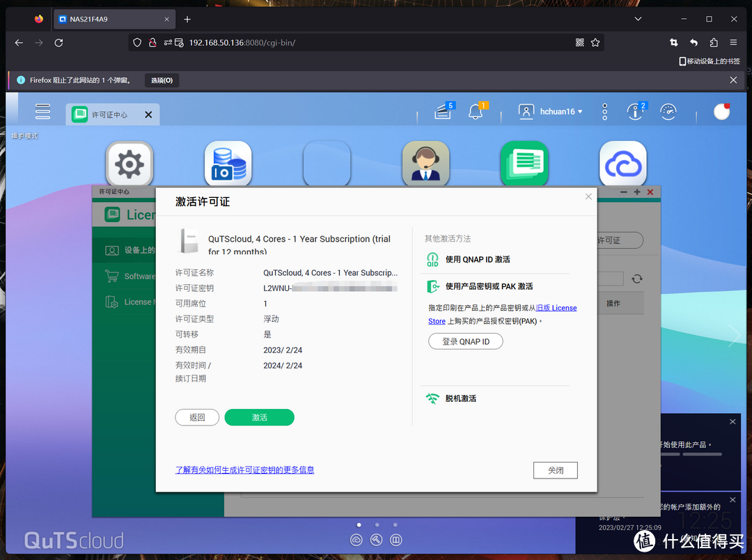Click the license key value L2WNU-
The image size is (752, 560).
330,288
